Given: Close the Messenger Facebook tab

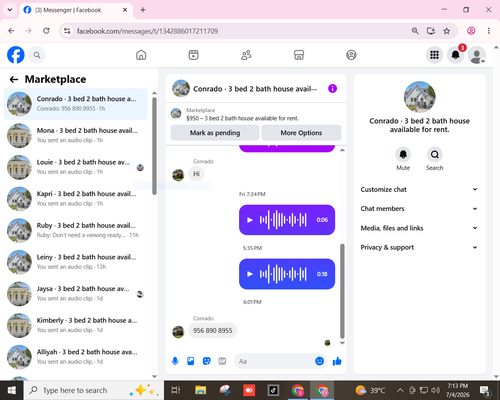Looking at the screenshot, I should click(x=125, y=10).
